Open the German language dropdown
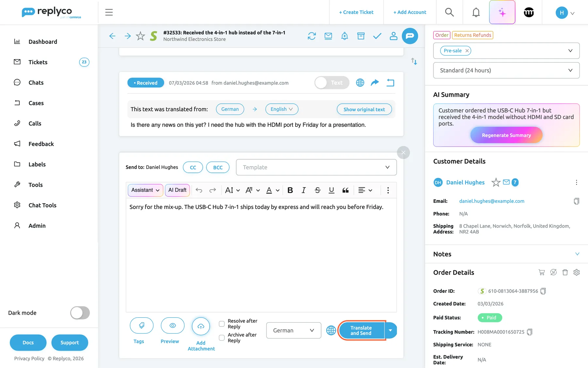588x368 pixels. (x=294, y=330)
